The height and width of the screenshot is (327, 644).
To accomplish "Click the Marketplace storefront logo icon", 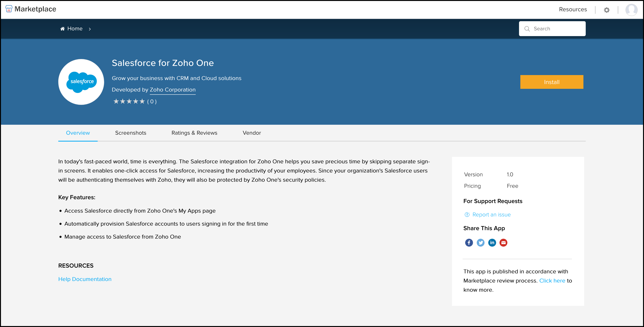I will (9, 9).
